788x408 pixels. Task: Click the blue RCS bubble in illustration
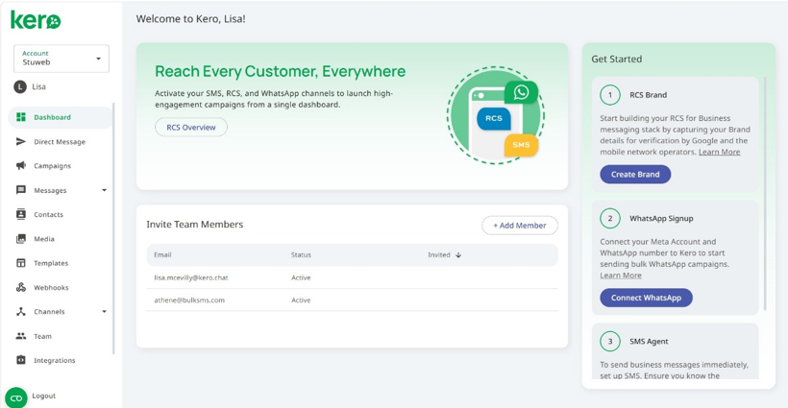click(x=494, y=119)
